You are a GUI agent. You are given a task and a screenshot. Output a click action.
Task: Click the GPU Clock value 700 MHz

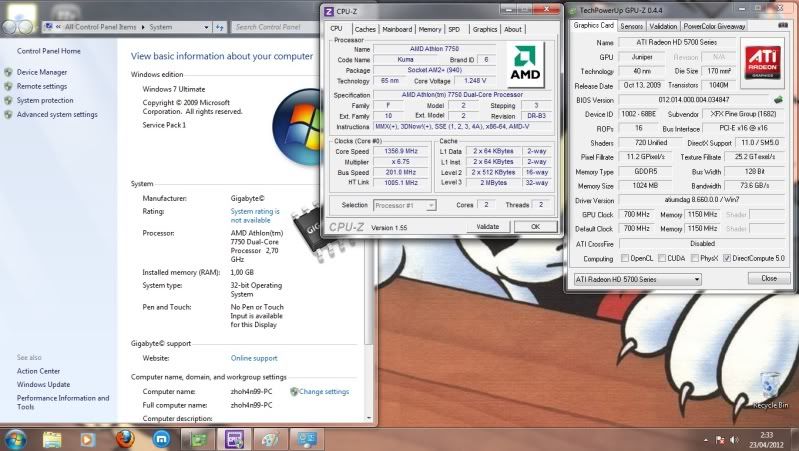coord(637,215)
